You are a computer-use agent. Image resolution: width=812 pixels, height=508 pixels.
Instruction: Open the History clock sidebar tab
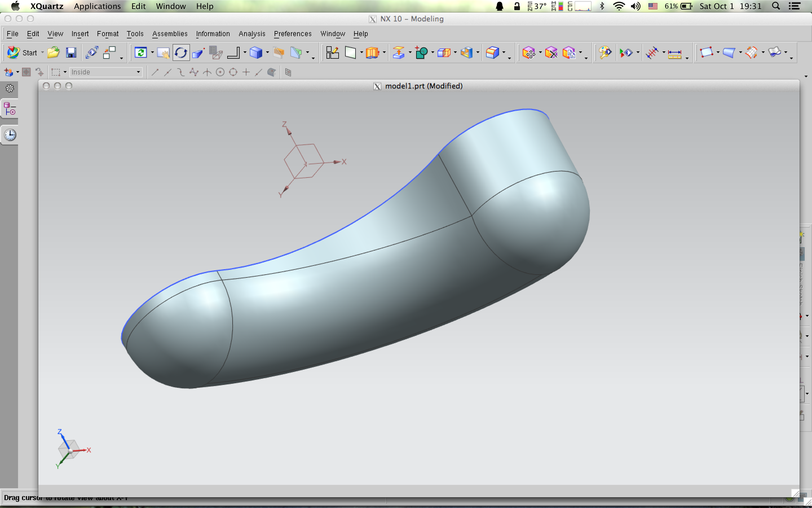(x=10, y=135)
